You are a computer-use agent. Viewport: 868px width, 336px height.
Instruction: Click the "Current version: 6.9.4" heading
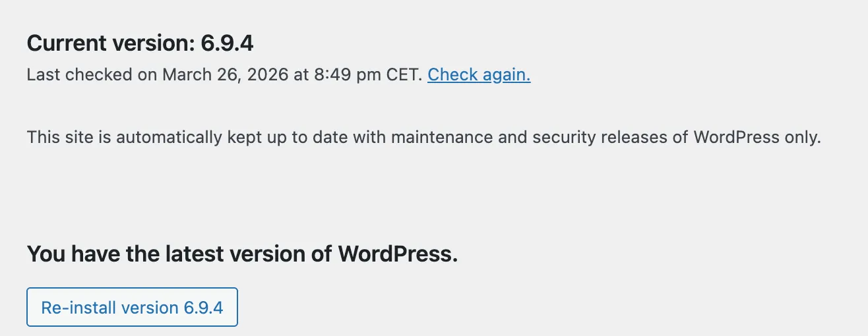140,43
